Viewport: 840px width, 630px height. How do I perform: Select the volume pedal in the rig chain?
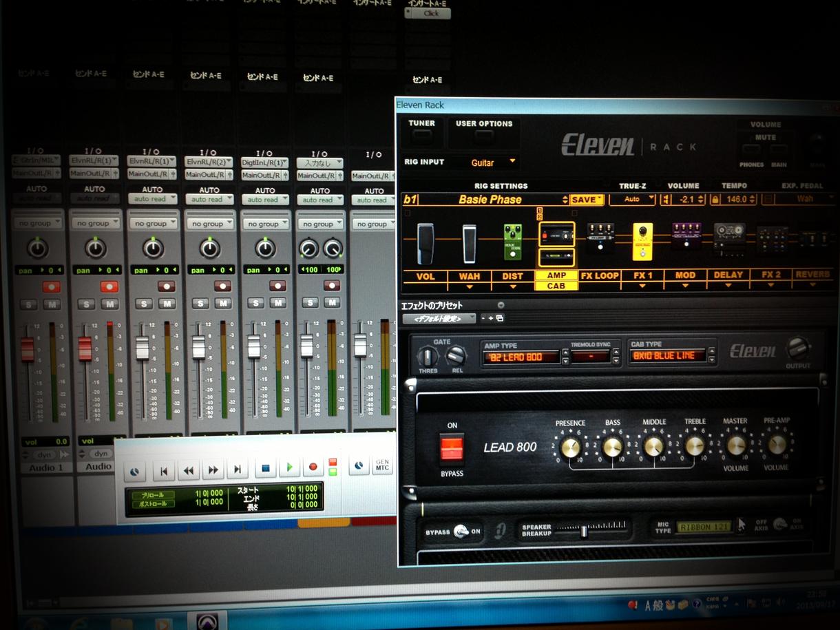click(x=427, y=244)
